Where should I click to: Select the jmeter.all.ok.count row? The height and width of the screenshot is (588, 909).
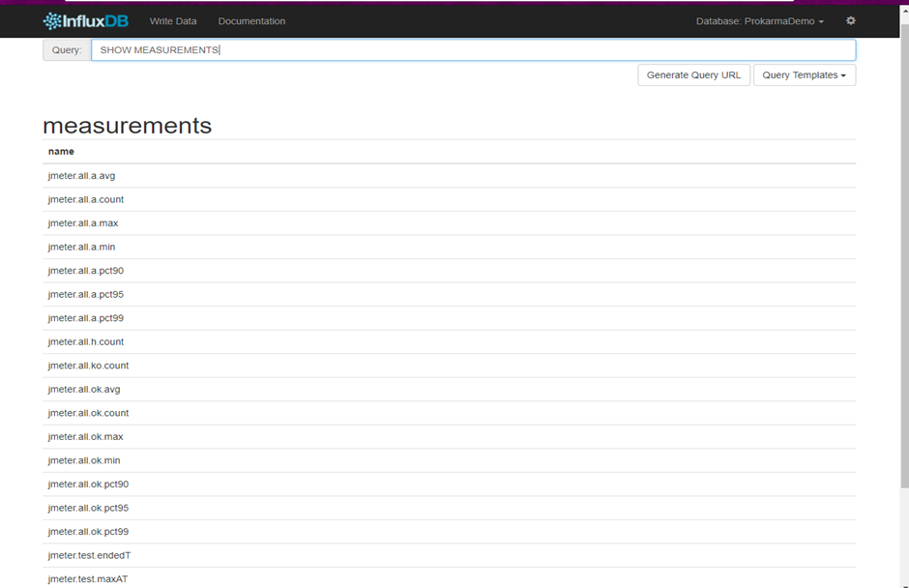(x=450, y=414)
